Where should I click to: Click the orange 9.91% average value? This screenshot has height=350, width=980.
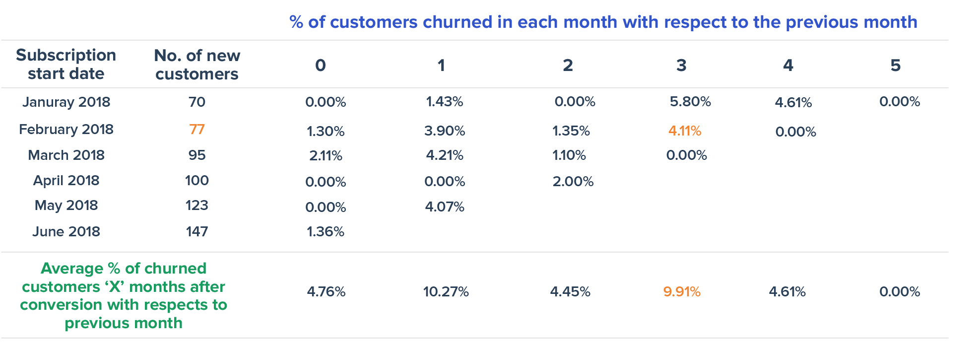pyautogui.click(x=682, y=291)
